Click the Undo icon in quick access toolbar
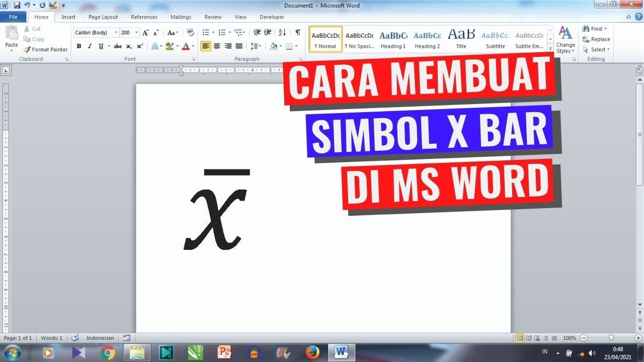 [28, 5]
